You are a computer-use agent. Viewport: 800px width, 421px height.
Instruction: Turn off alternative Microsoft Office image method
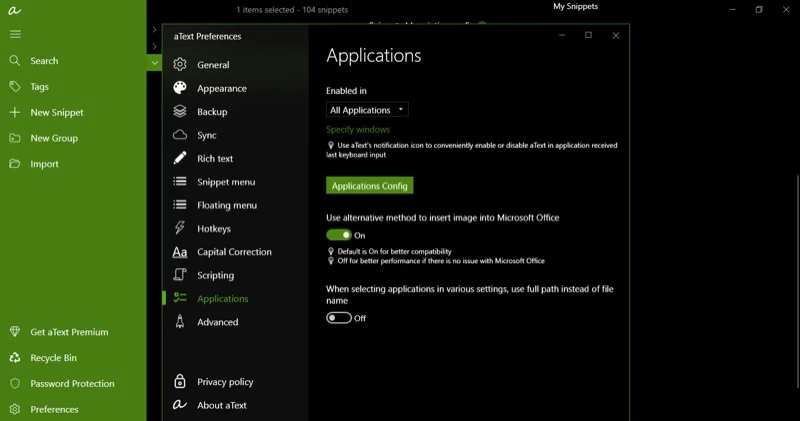338,235
